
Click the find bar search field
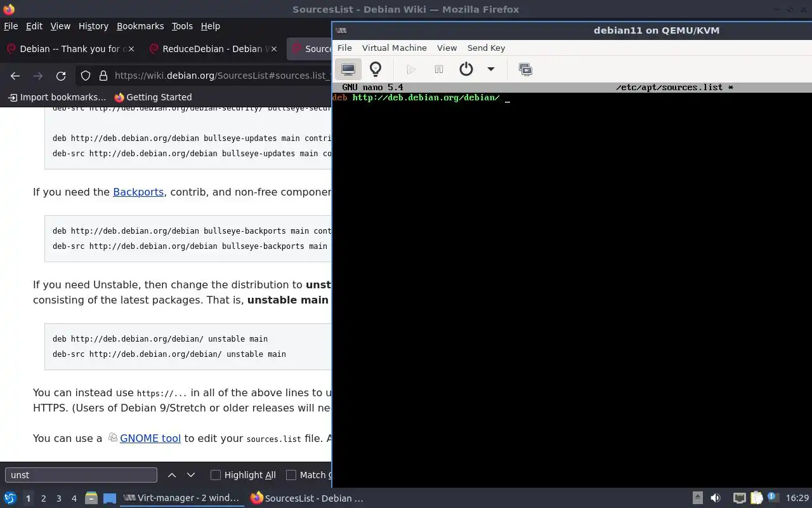pyautogui.click(x=81, y=475)
